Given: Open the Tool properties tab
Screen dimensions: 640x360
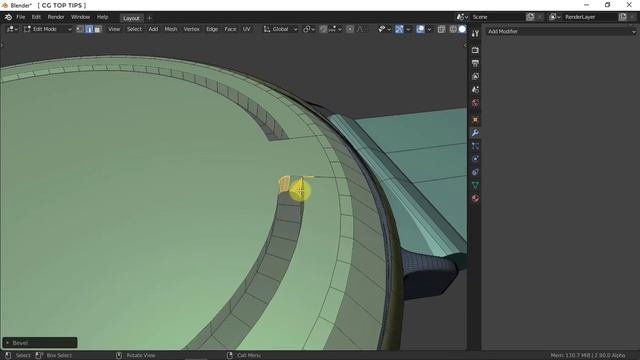Looking at the screenshot, I should click(475, 33).
